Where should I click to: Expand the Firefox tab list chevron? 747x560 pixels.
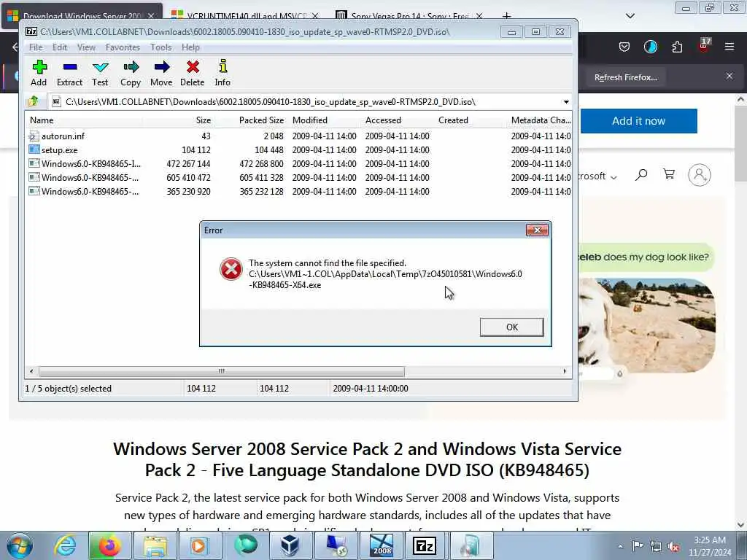[630, 16]
